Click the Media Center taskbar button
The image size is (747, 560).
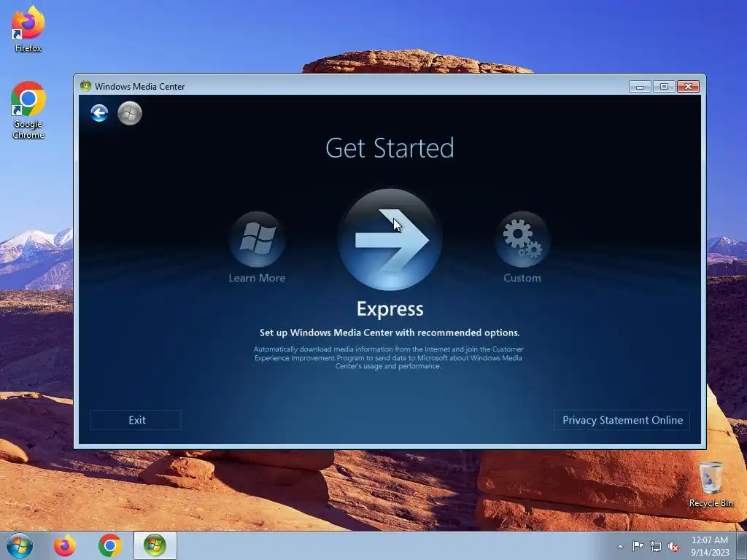tap(155, 545)
